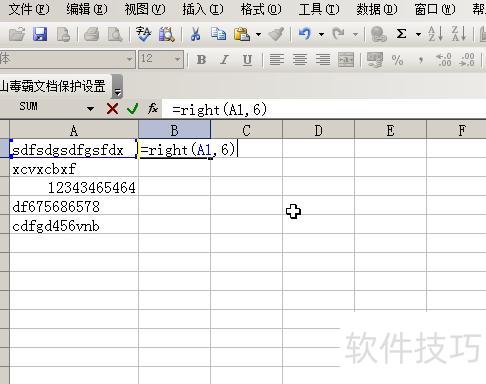This screenshot has width=486, height=384.
Task: Click cell containing cdfgd456vnb
Action: tap(74, 225)
